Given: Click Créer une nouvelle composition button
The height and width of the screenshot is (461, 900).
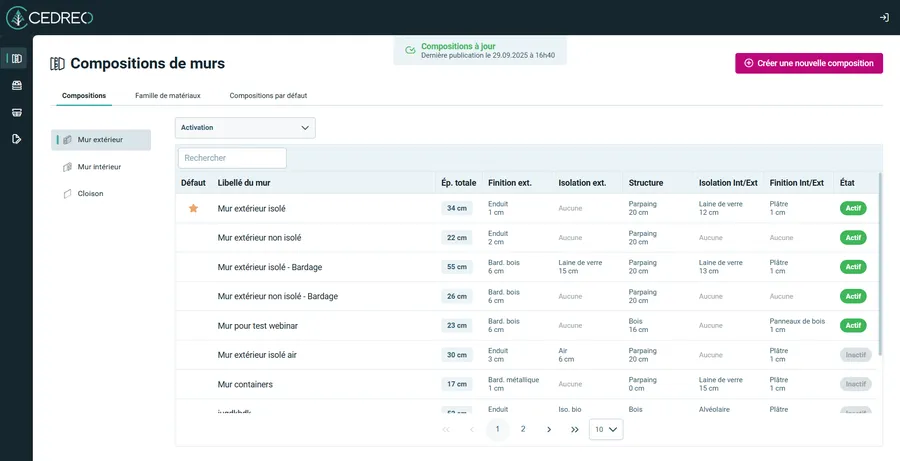Looking at the screenshot, I should [x=808, y=63].
